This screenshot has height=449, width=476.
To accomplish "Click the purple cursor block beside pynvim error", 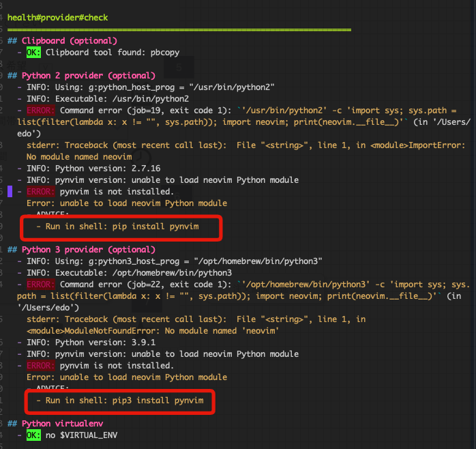I will click(x=10, y=192).
